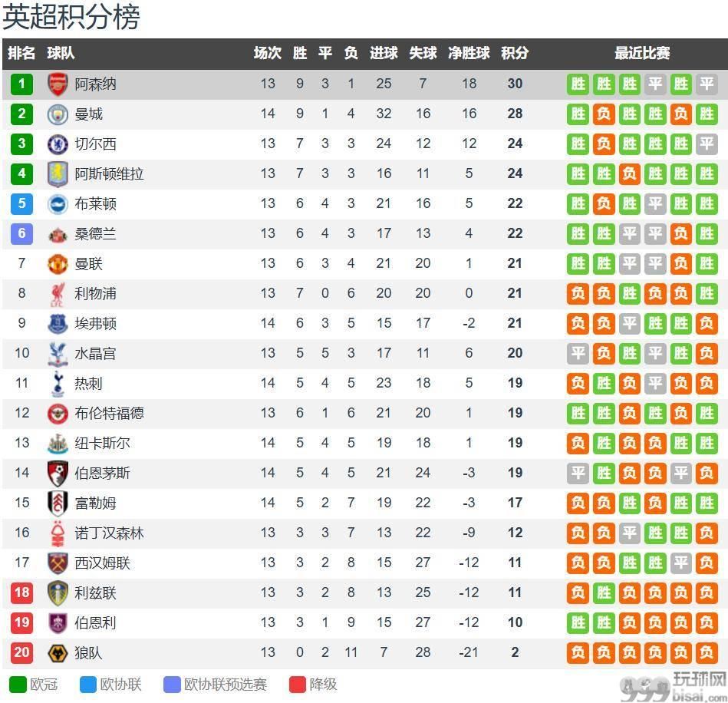This screenshot has height=703, width=728.
Task: Click the Wolves (狼队) badge icon
Action: (x=58, y=652)
